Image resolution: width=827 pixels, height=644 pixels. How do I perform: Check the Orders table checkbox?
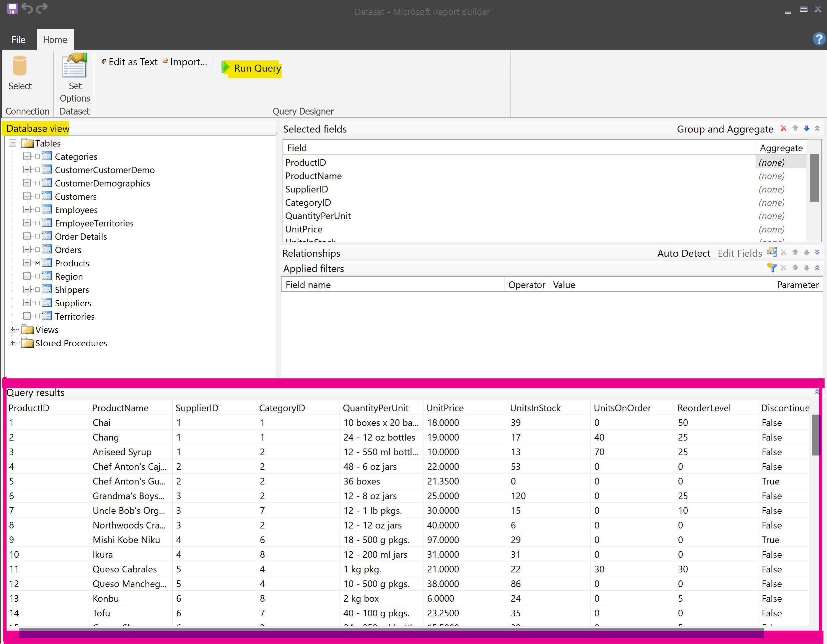tap(38, 250)
